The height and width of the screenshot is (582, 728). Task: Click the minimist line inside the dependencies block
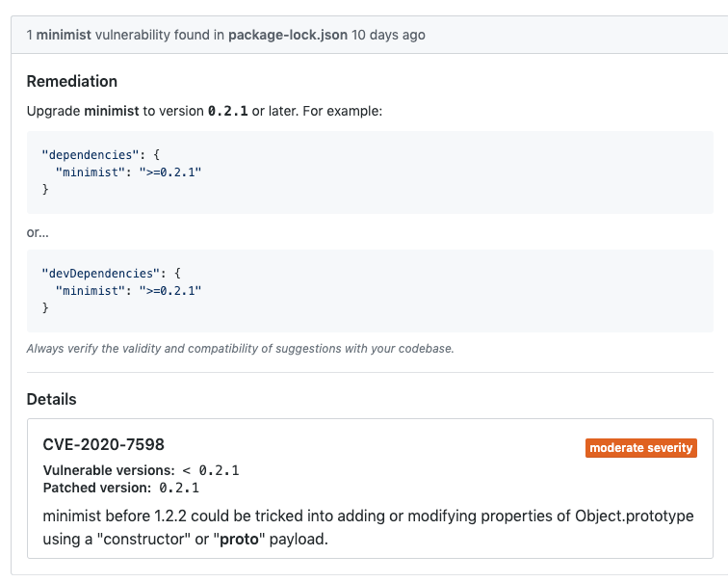[128, 172]
